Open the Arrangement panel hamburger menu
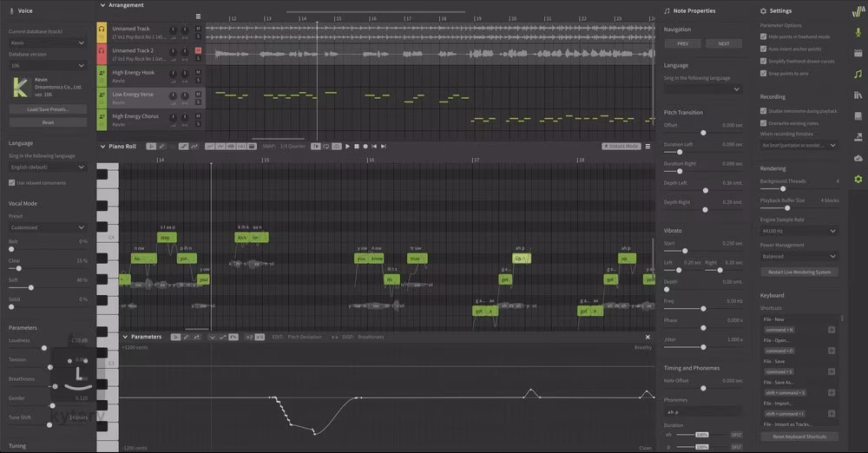The width and height of the screenshot is (868, 453). 198,16
